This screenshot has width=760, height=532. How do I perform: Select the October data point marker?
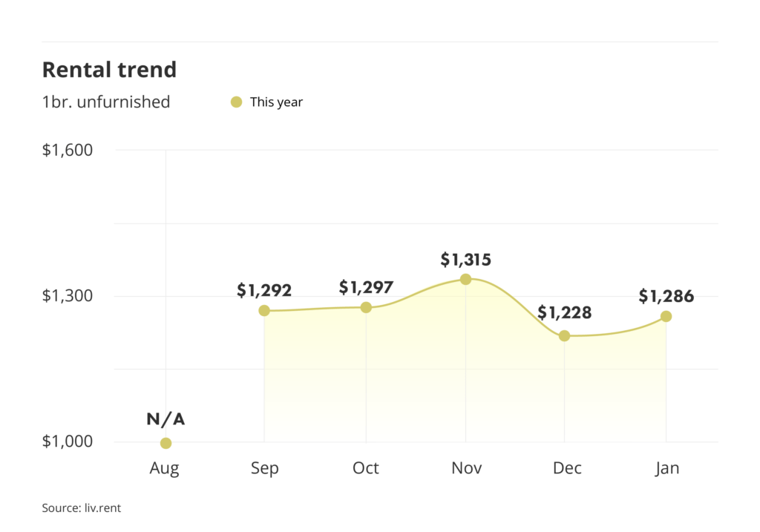[x=366, y=307]
